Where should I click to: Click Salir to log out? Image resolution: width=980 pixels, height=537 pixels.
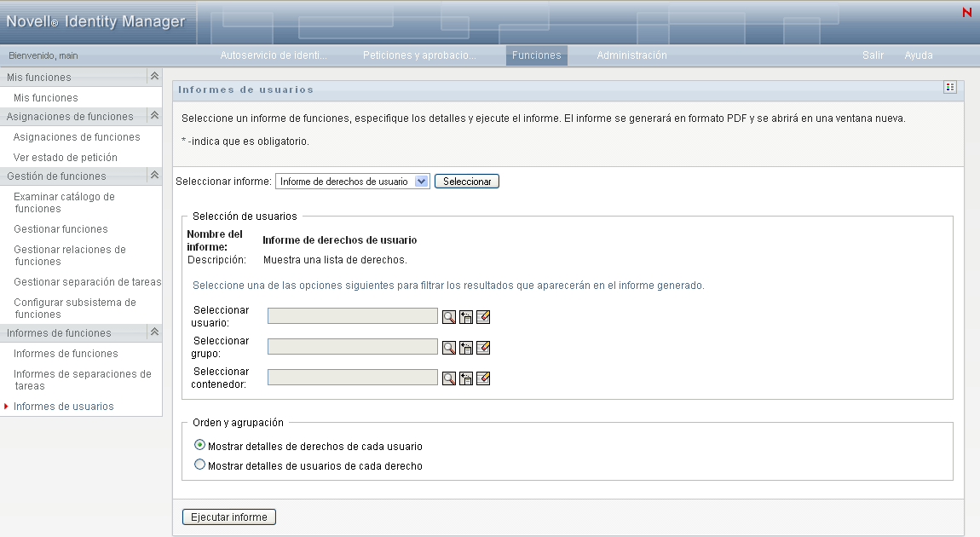(873, 55)
